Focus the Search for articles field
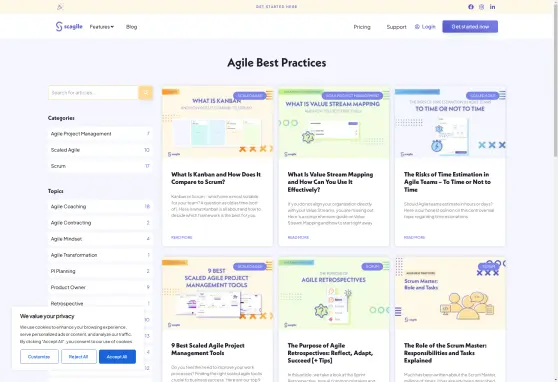Image resolution: width=558 pixels, height=382 pixels. coord(93,93)
